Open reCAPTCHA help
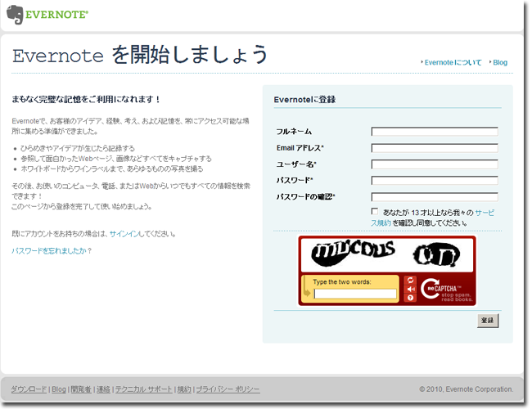Viewport: 532px width, 409px height. (x=410, y=299)
